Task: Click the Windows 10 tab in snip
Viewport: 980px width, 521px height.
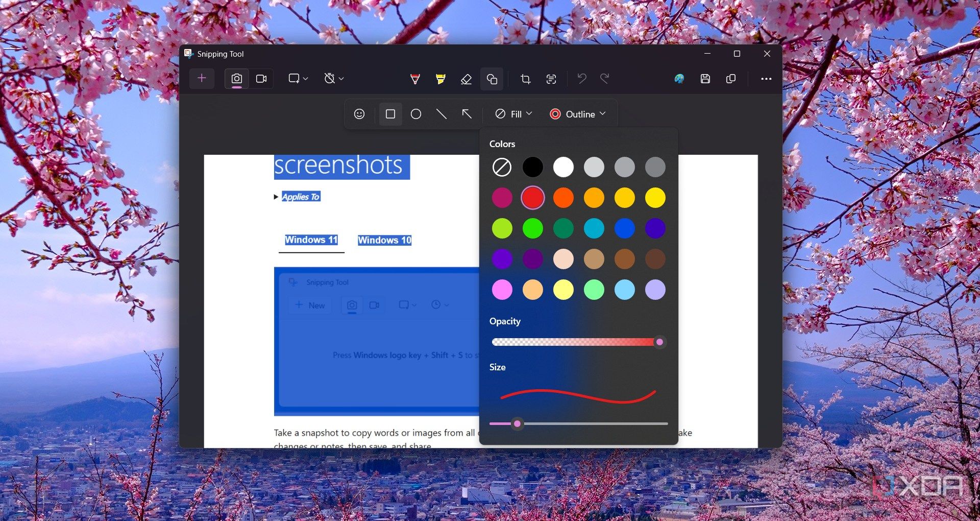Action: (384, 240)
